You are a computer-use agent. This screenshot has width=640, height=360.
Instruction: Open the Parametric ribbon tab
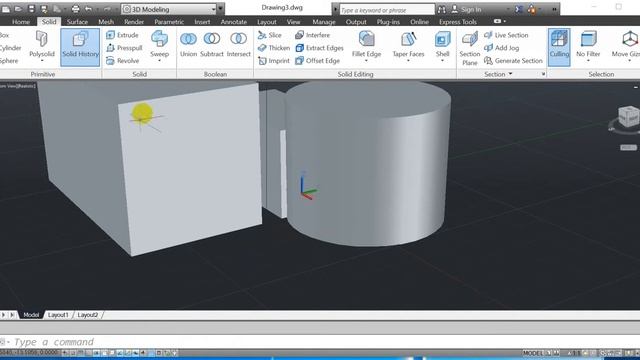169,22
